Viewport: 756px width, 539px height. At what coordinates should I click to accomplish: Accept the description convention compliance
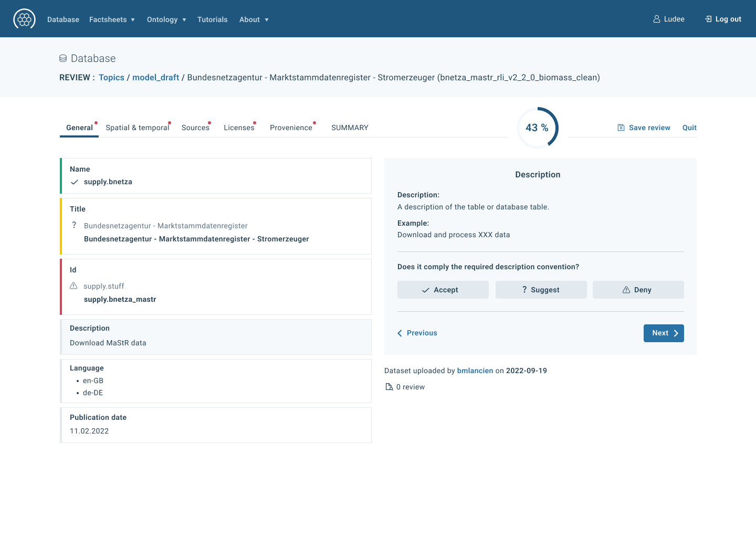tap(443, 289)
